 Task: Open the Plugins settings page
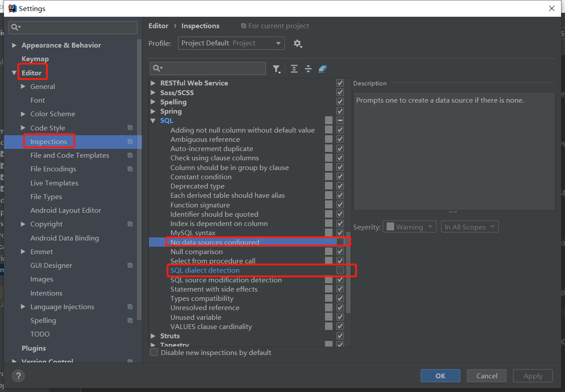pyautogui.click(x=34, y=348)
